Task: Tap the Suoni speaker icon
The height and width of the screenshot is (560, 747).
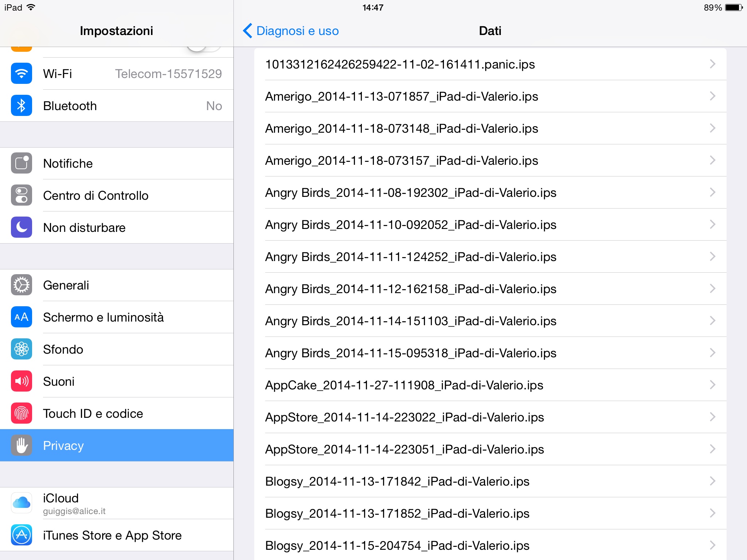Action: pyautogui.click(x=22, y=381)
